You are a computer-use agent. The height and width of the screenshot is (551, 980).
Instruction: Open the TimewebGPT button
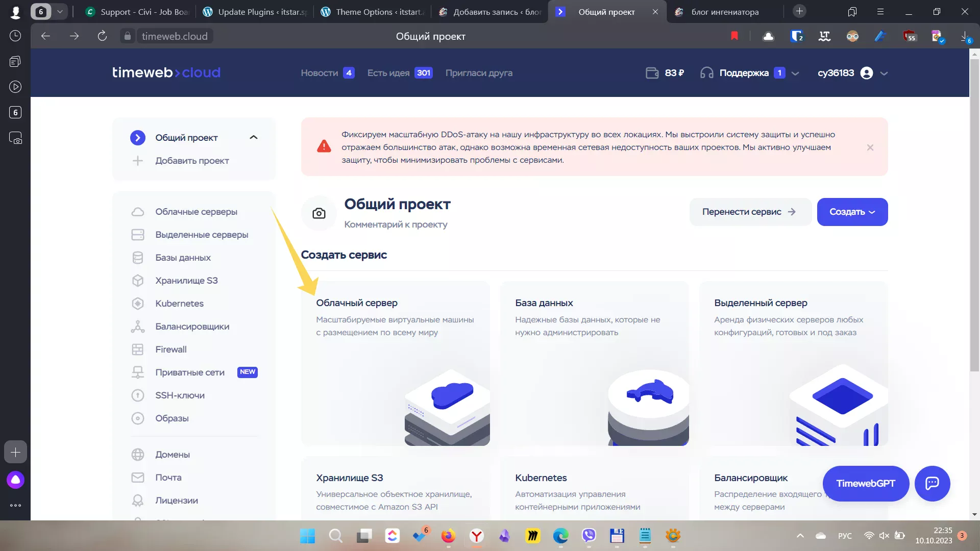[866, 483]
